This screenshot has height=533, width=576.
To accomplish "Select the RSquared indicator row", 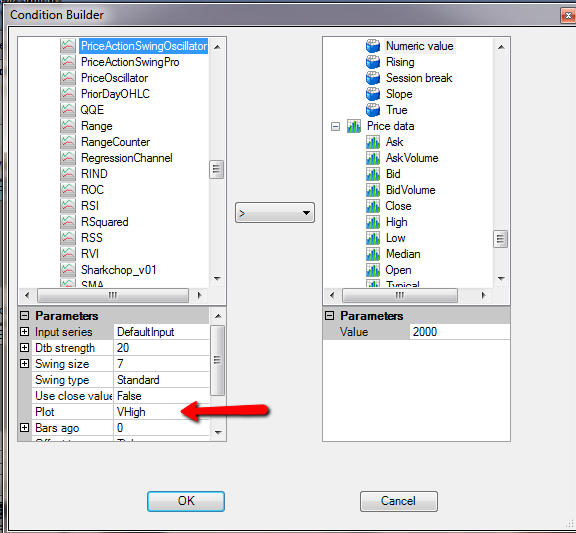I will coord(105,222).
